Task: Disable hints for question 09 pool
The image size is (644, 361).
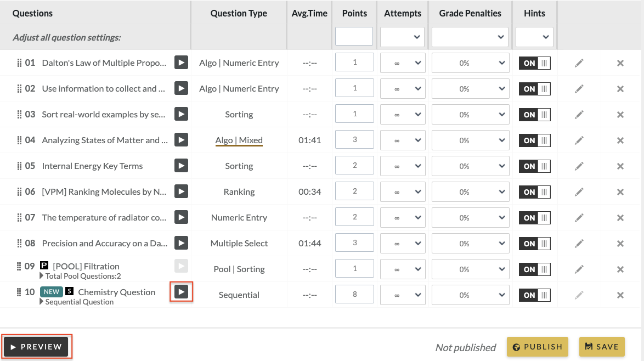Action: pos(534,269)
